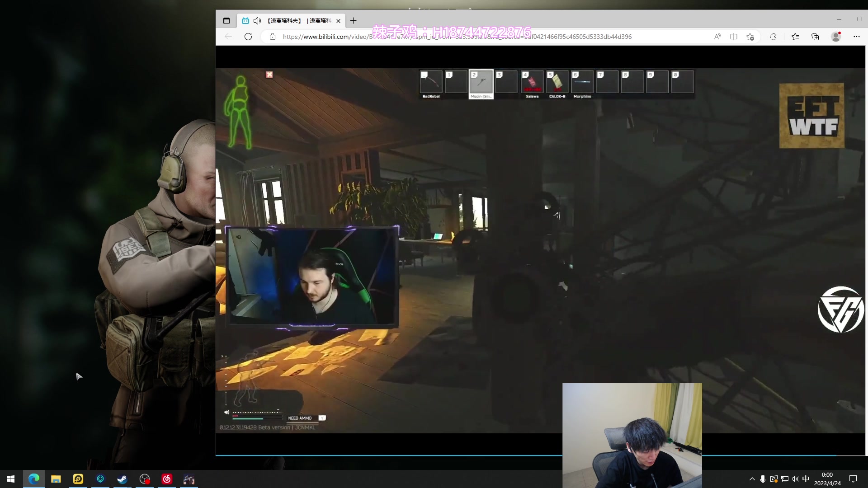Activate the Read aloud icon
Screen dimensions: 868x488
717,37
